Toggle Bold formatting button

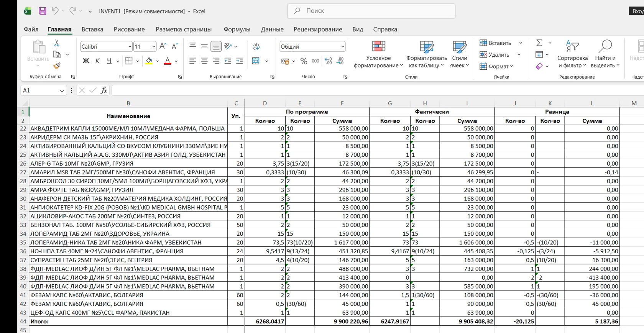tap(86, 61)
